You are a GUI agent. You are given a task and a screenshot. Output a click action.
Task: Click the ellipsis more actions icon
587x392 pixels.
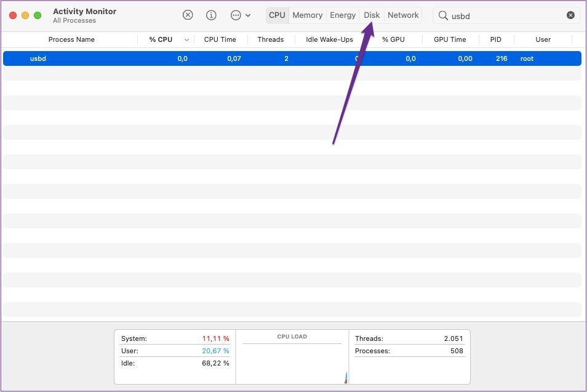coord(236,15)
